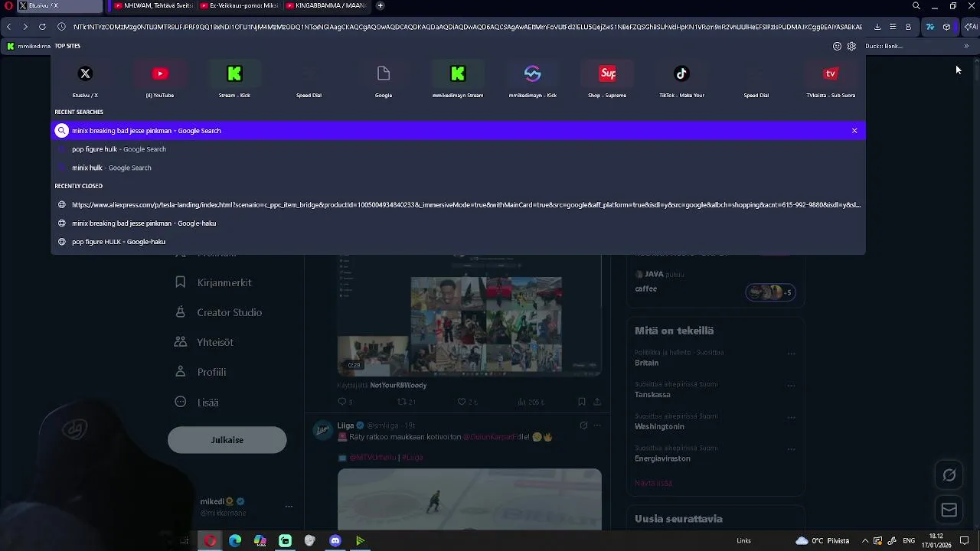This screenshot has height=551, width=980.
Task: Reopen the closed aliexpress.com tab entry
Action: tap(458, 205)
